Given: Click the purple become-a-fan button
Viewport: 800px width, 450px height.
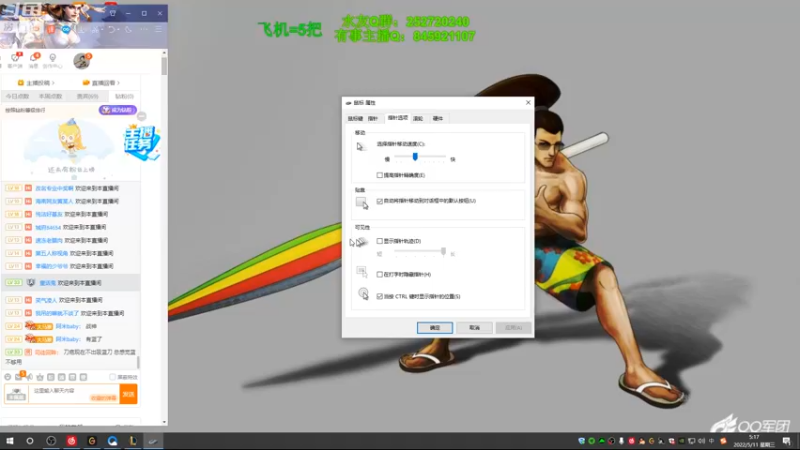Looking at the screenshot, I should tap(118, 110).
